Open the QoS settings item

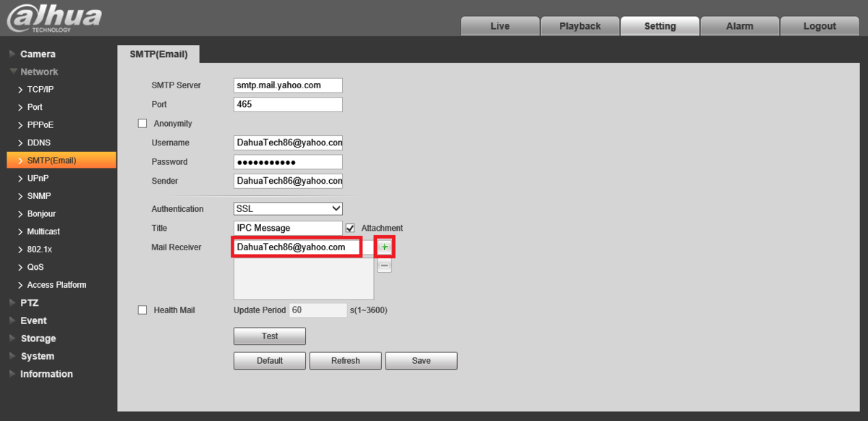pos(35,267)
